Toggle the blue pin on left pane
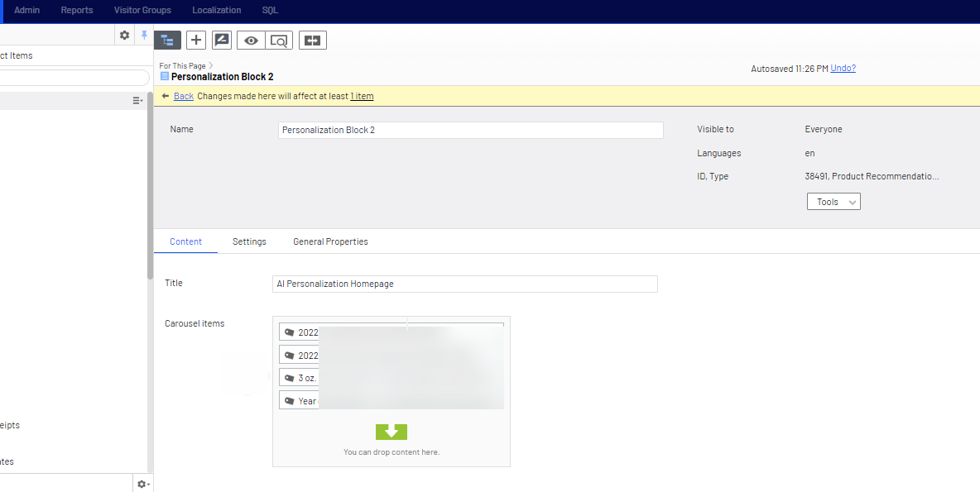980x492 pixels. 144,35
